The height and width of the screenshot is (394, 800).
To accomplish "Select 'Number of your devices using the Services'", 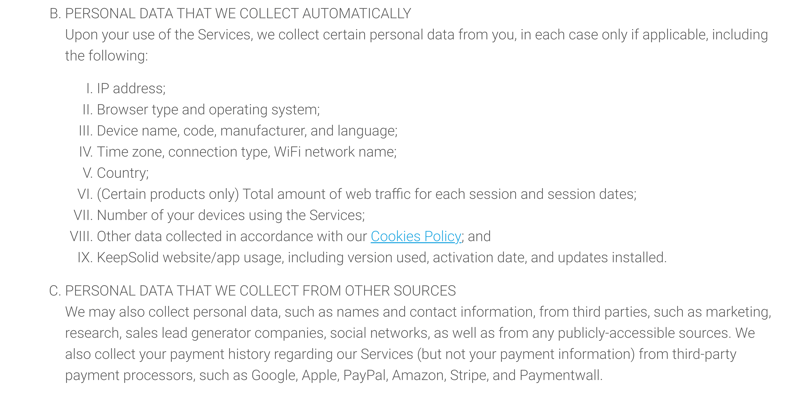I will click(x=231, y=215).
